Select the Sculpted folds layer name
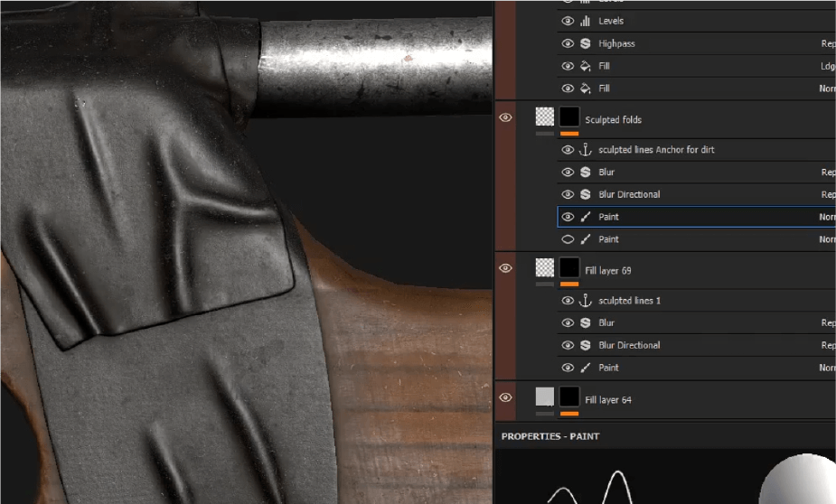The height and width of the screenshot is (504, 836). (x=613, y=120)
